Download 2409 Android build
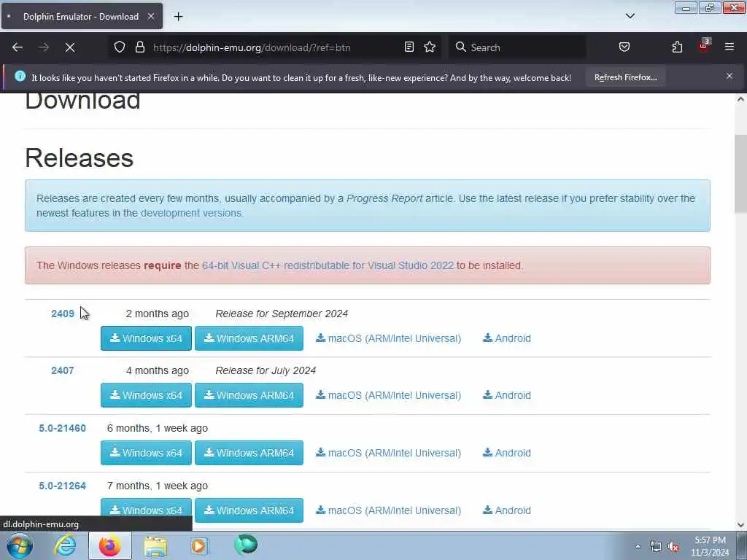 point(507,338)
